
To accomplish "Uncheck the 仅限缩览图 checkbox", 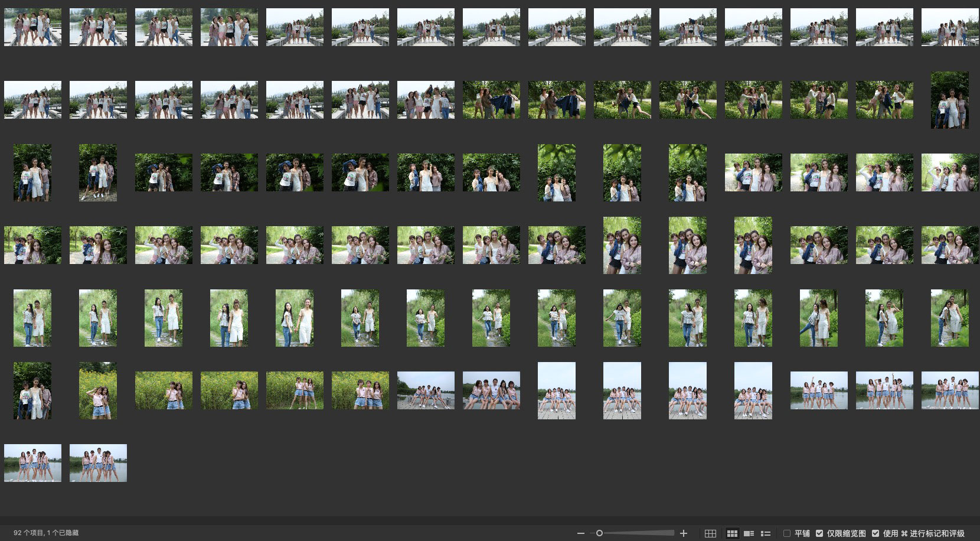I will pos(819,533).
